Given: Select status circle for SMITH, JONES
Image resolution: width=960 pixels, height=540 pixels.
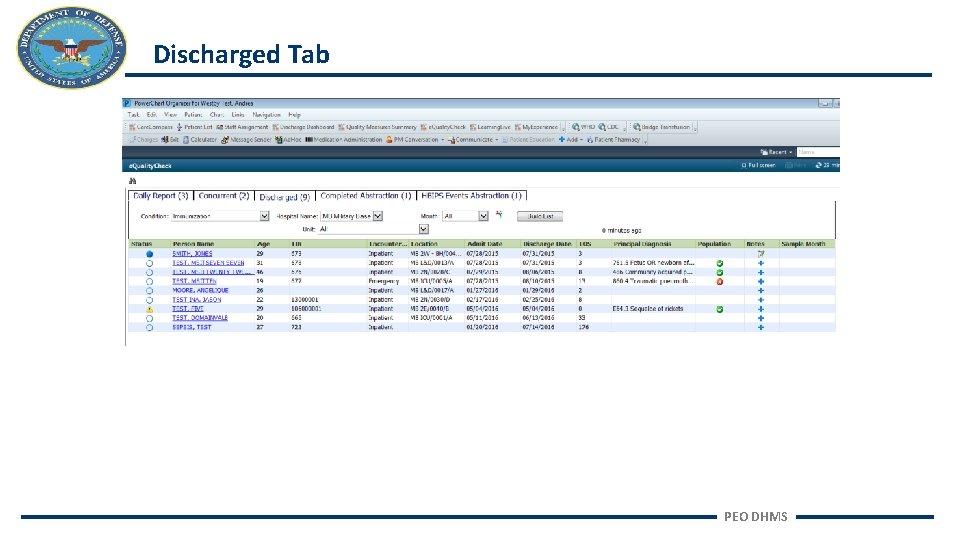Looking at the screenshot, I should [x=149, y=254].
